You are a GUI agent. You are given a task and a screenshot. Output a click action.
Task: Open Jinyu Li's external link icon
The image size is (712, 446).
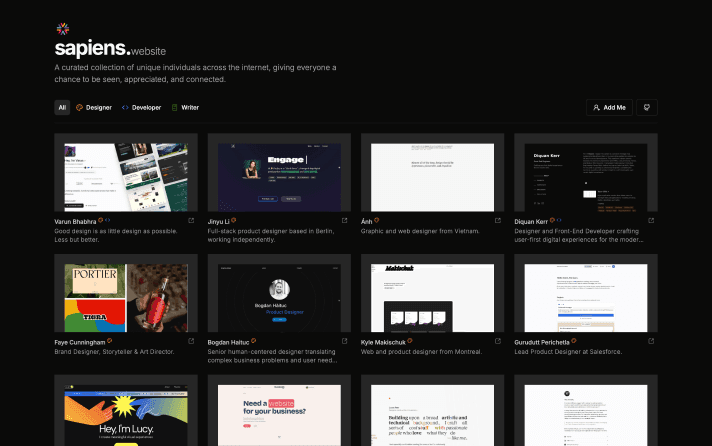pos(345,221)
